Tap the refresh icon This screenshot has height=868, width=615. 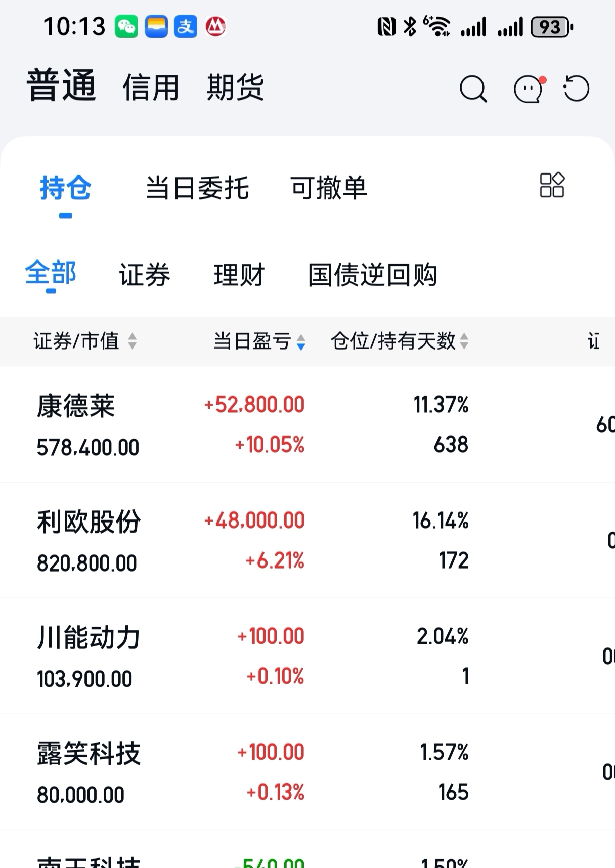tap(577, 89)
